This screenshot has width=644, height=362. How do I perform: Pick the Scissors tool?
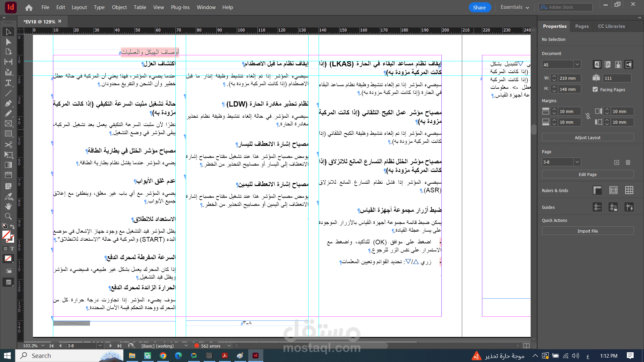[x=8, y=144]
